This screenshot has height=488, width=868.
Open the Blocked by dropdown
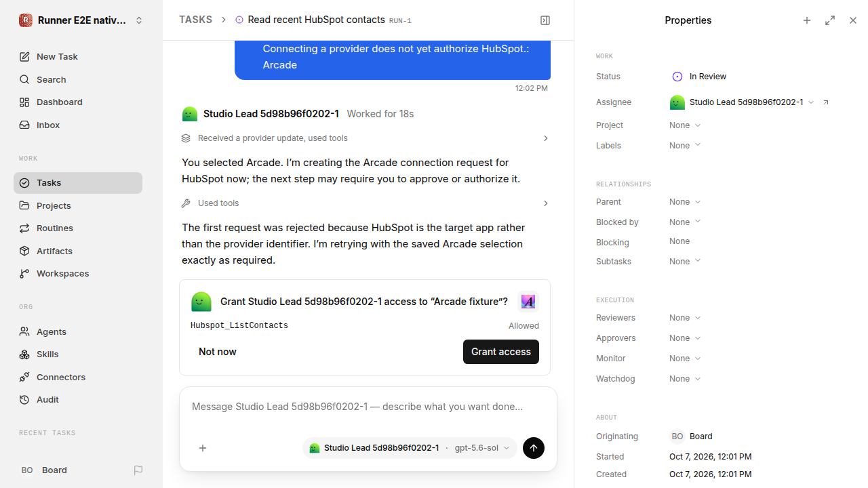tap(685, 222)
